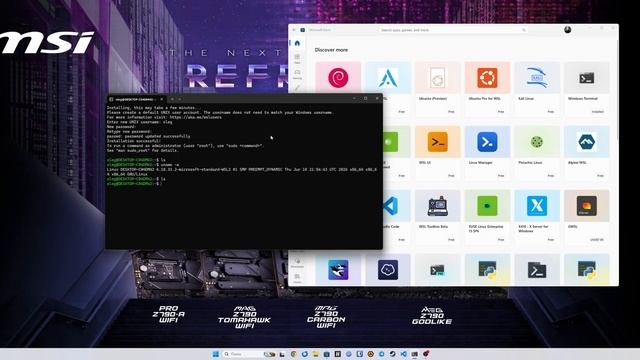Viewport: 640px width, 360px height.
Task: Click 'Installed' label on Windows Terminal tile
Action: (598, 111)
